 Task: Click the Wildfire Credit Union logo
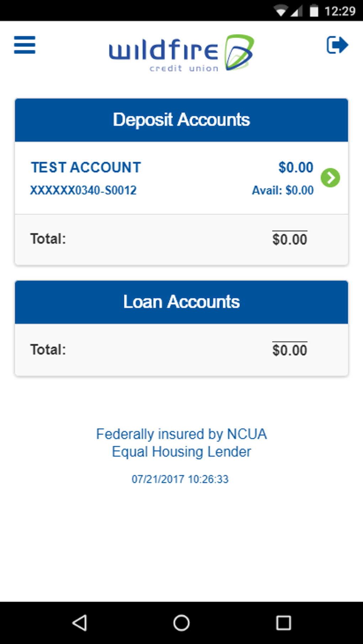click(181, 53)
